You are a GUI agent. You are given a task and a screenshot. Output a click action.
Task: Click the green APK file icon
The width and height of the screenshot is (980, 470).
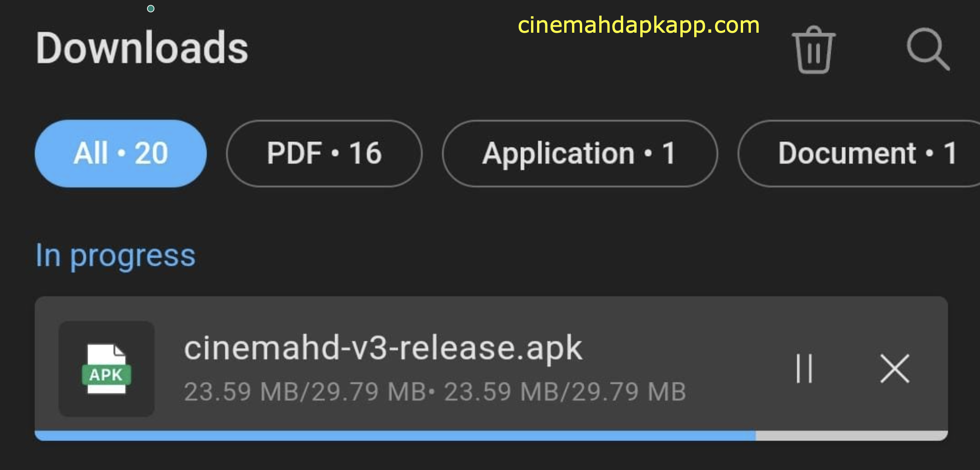(x=106, y=369)
